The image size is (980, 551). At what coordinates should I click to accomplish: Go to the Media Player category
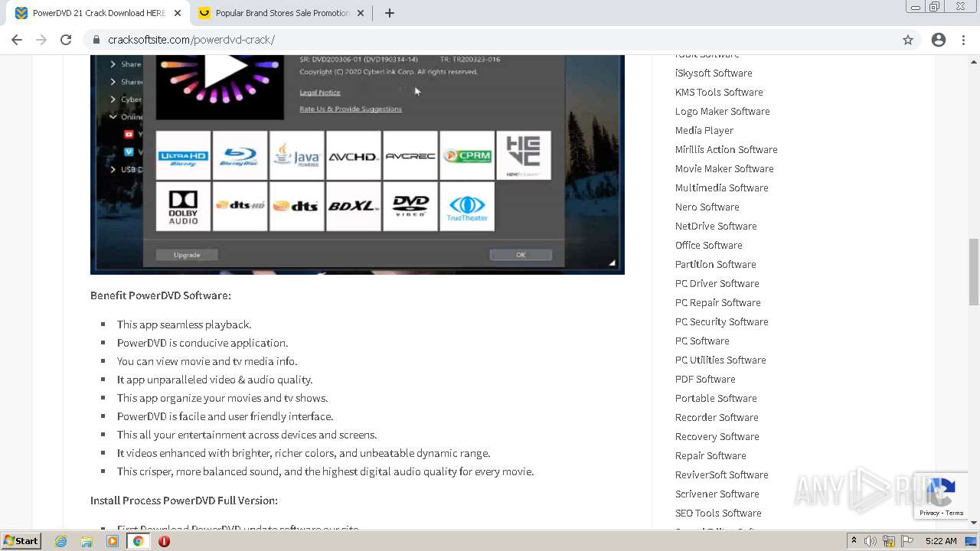(x=704, y=130)
